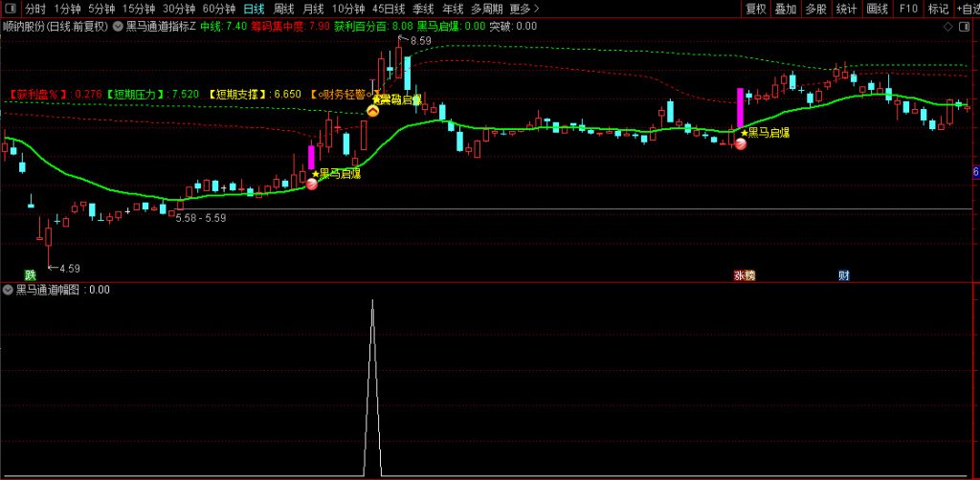Toggle the side panel icon at chart top-right

[964, 27]
